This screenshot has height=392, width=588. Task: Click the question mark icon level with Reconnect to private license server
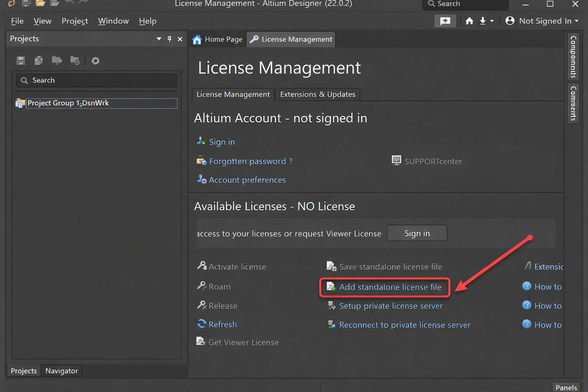tap(527, 324)
